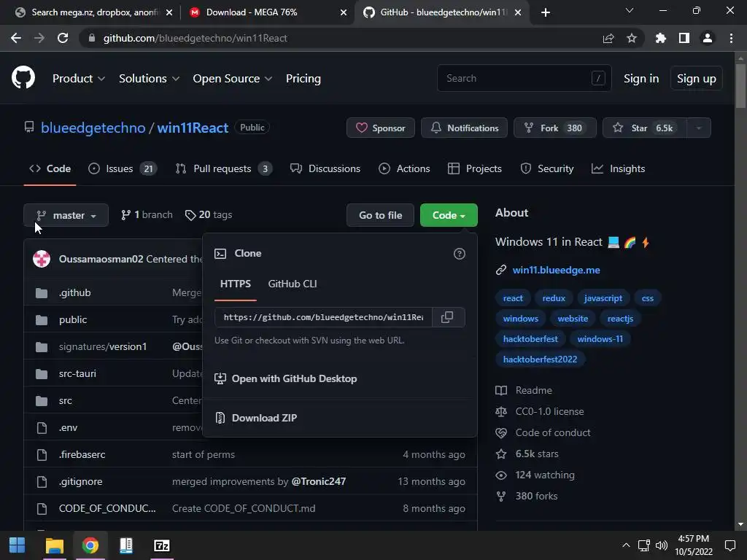Open the 20 tags link

pos(209,215)
